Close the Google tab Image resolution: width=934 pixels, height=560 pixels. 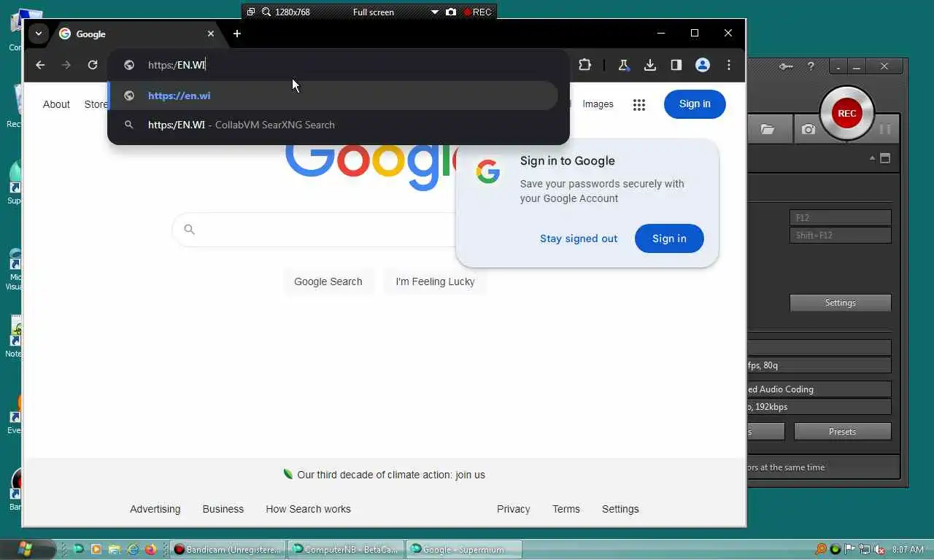211,34
